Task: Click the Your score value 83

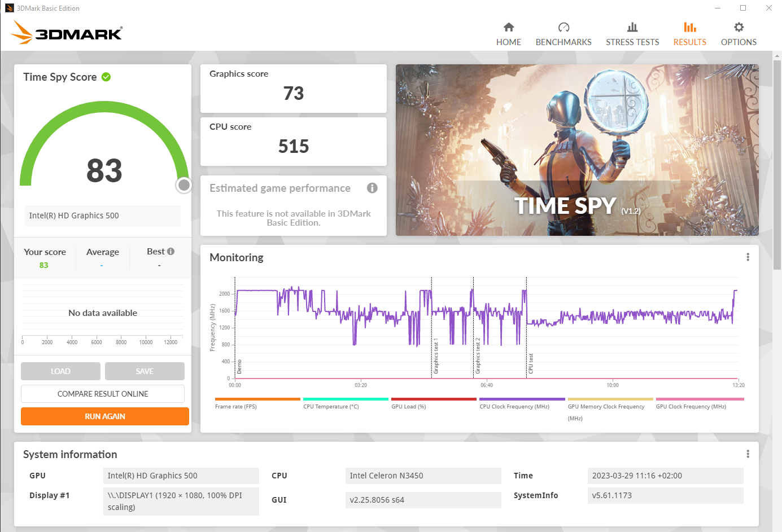Action: (x=44, y=265)
